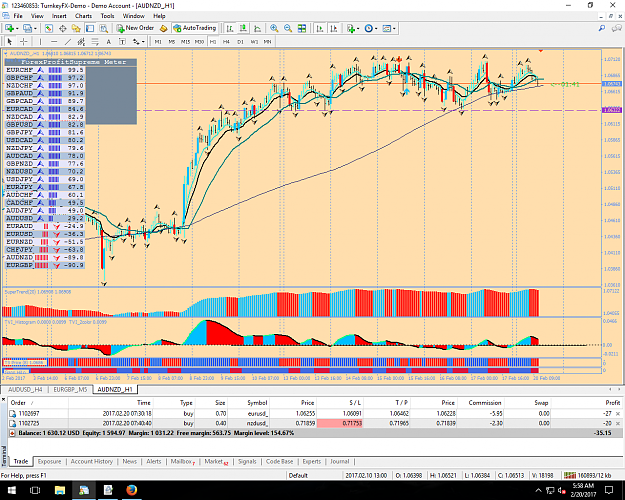This screenshot has height=500, width=625.
Task: Select the Fibonacci Retracement tool
Action: coord(95,41)
